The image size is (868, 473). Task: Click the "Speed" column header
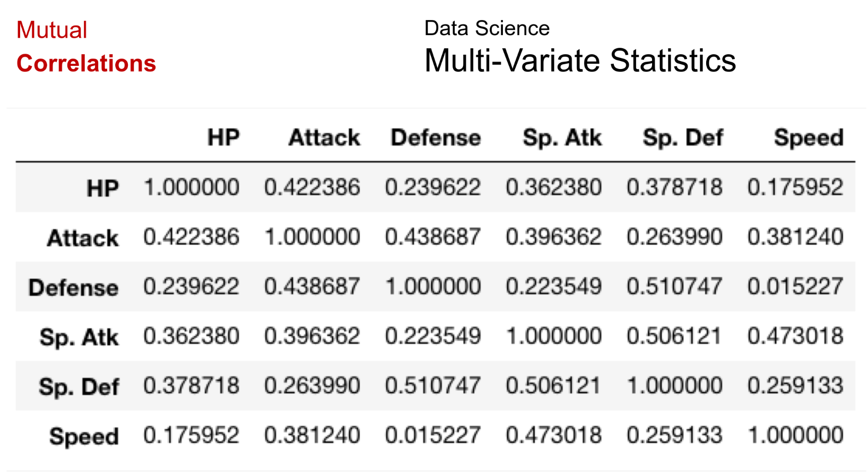809,137
